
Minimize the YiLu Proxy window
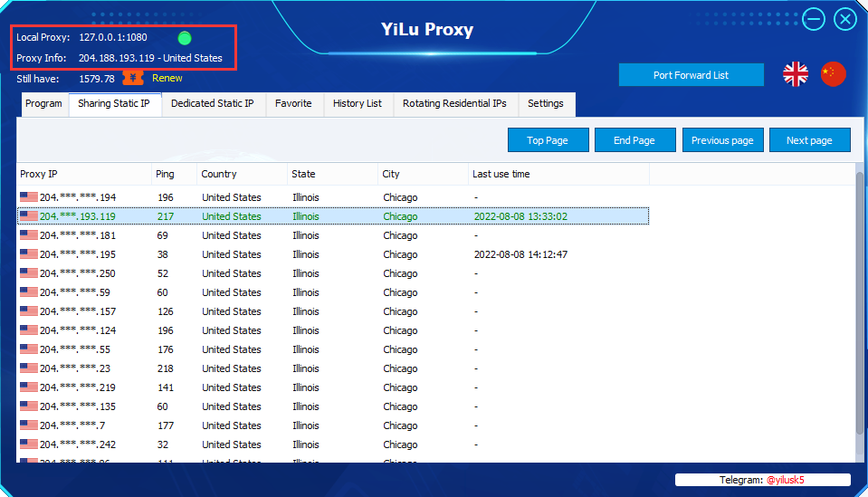[x=814, y=20]
